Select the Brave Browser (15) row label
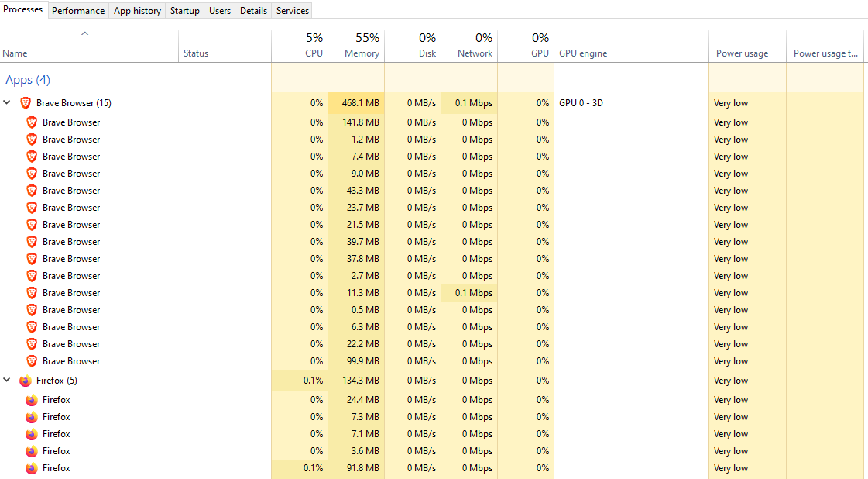The image size is (868, 479). coord(74,103)
